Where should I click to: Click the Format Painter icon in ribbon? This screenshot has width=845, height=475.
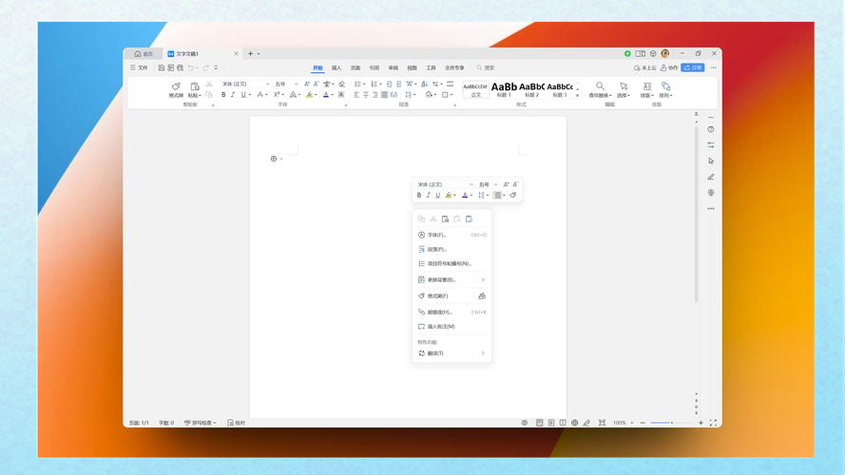point(176,86)
